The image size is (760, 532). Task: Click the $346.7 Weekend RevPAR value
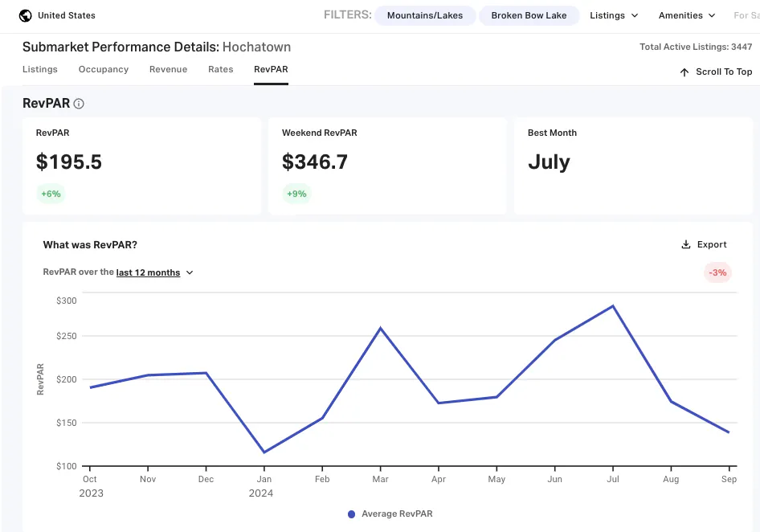pyautogui.click(x=315, y=162)
